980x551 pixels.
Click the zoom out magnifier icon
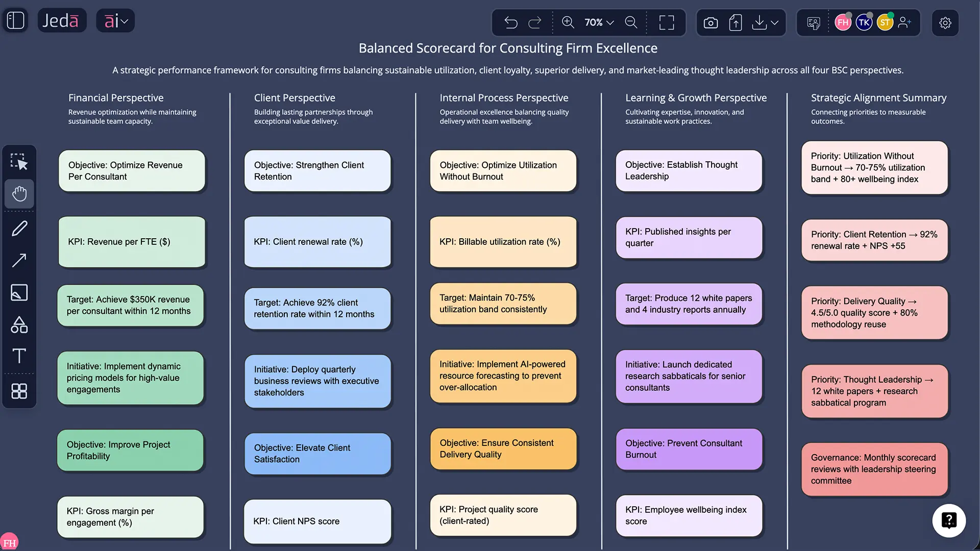pos(631,22)
